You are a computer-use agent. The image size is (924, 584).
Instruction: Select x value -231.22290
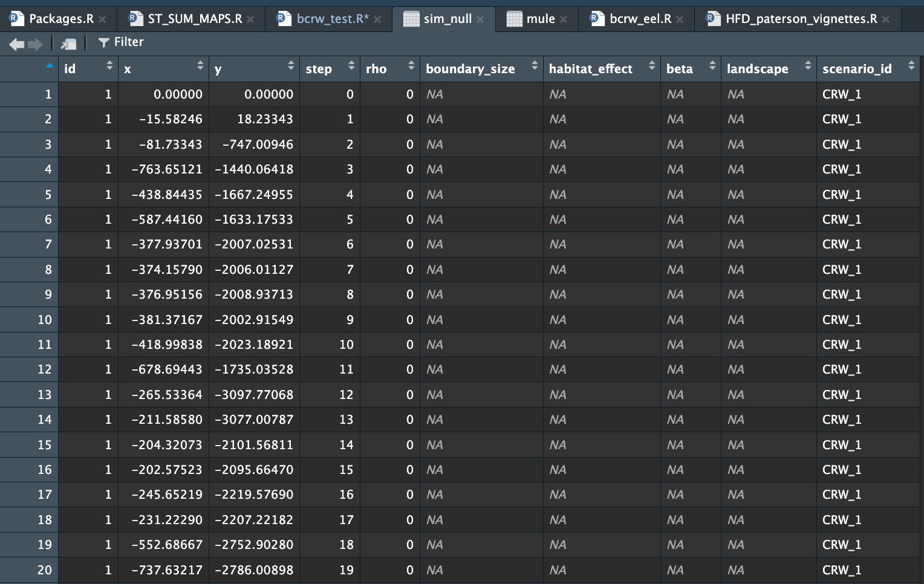click(167, 520)
